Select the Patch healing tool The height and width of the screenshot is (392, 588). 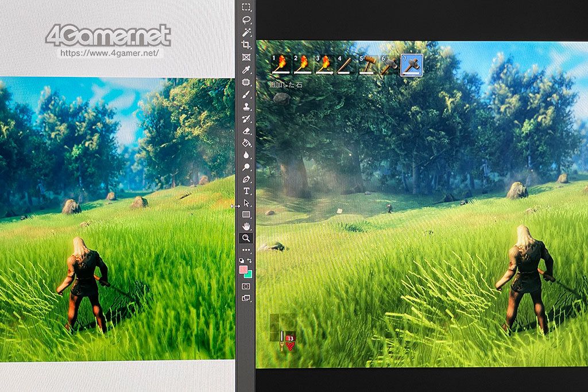coord(246,82)
